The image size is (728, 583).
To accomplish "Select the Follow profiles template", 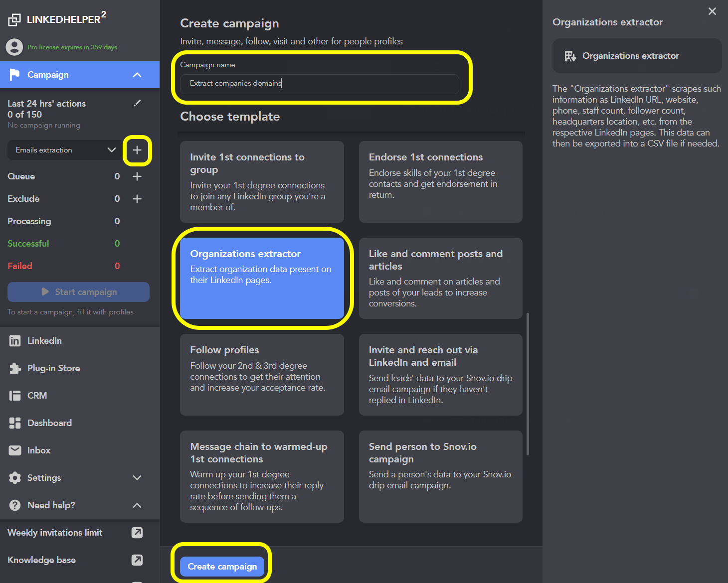I will click(x=262, y=375).
